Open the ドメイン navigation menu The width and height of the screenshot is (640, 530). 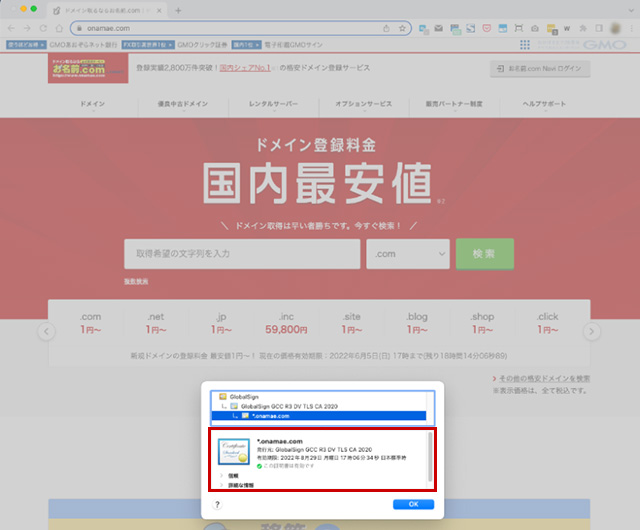click(x=93, y=104)
